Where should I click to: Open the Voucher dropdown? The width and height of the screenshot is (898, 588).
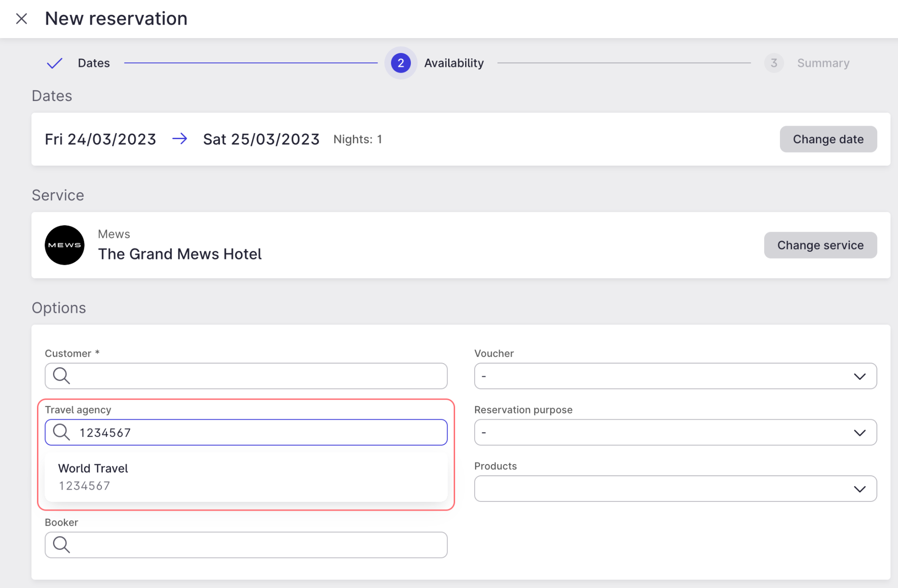point(675,376)
